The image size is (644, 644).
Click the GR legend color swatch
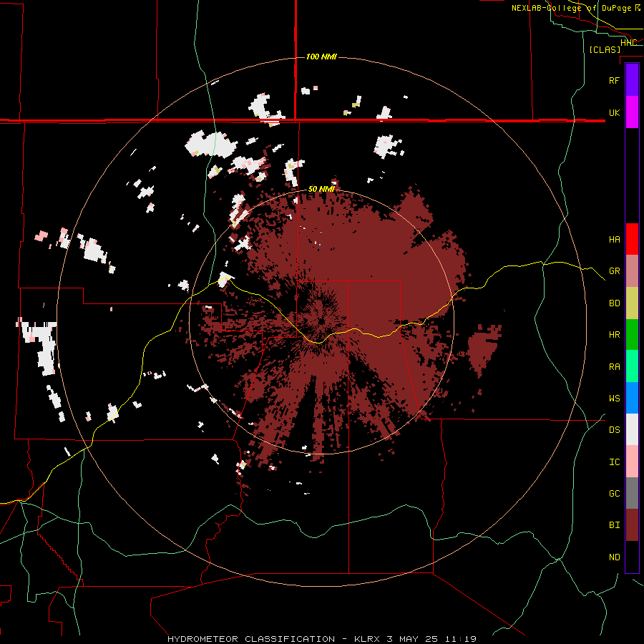coord(632,271)
